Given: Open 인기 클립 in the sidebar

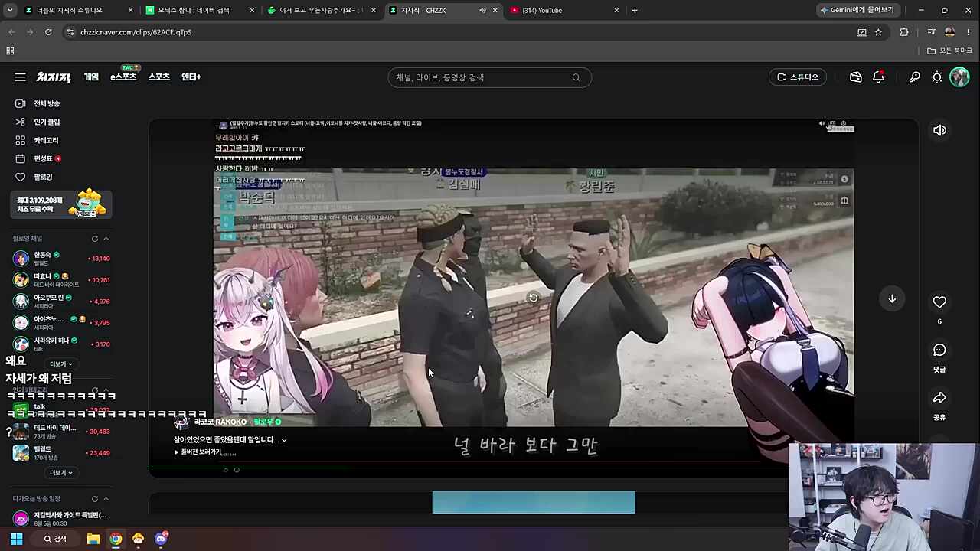Looking at the screenshot, I should (47, 122).
